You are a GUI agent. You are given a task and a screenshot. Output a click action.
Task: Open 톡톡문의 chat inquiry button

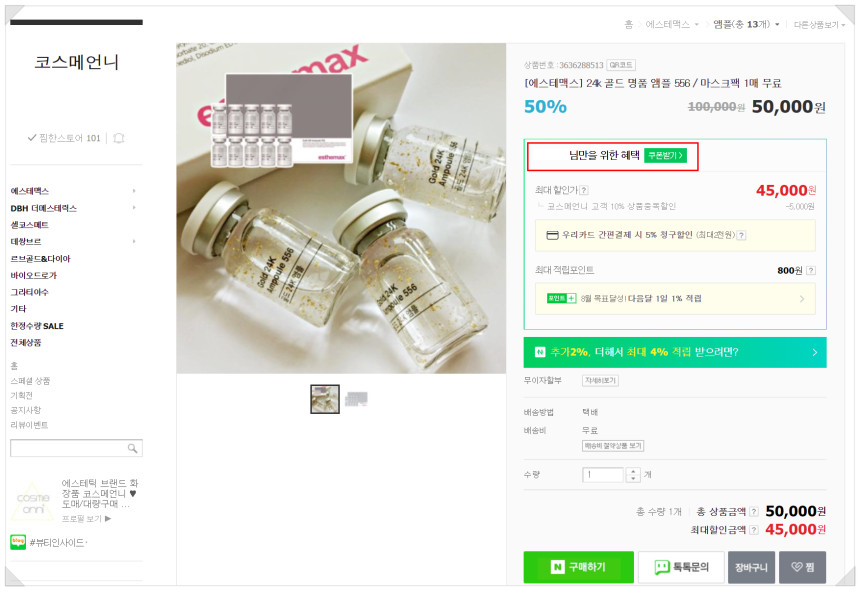(681, 567)
